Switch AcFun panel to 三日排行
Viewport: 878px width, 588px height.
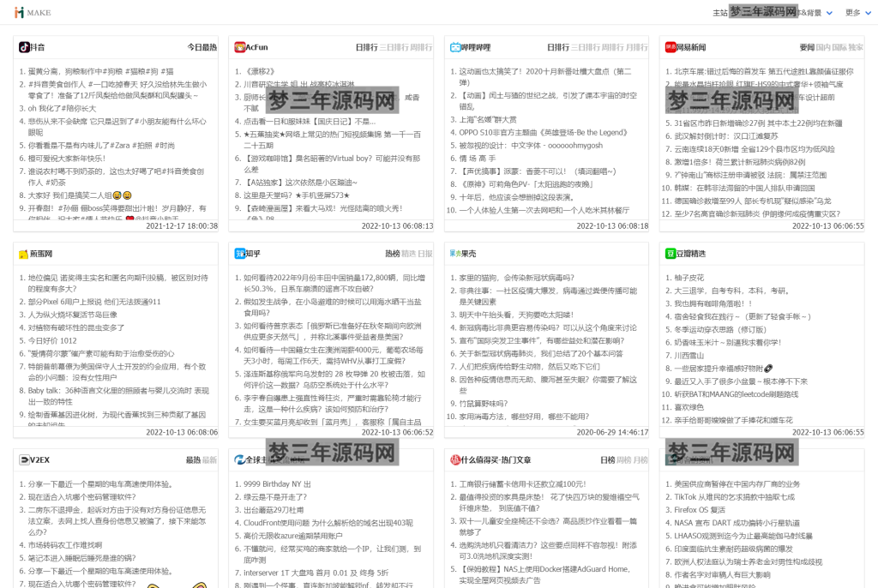click(x=394, y=48)
